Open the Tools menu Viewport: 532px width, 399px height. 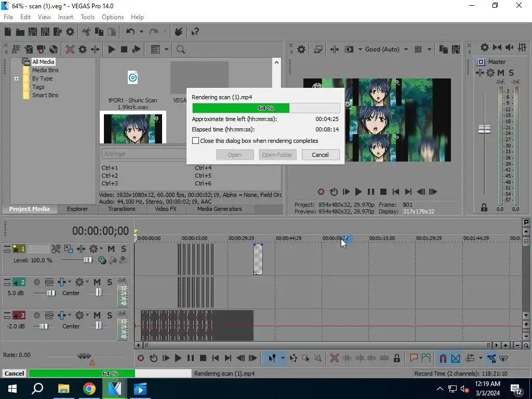(x=87, y=17)
